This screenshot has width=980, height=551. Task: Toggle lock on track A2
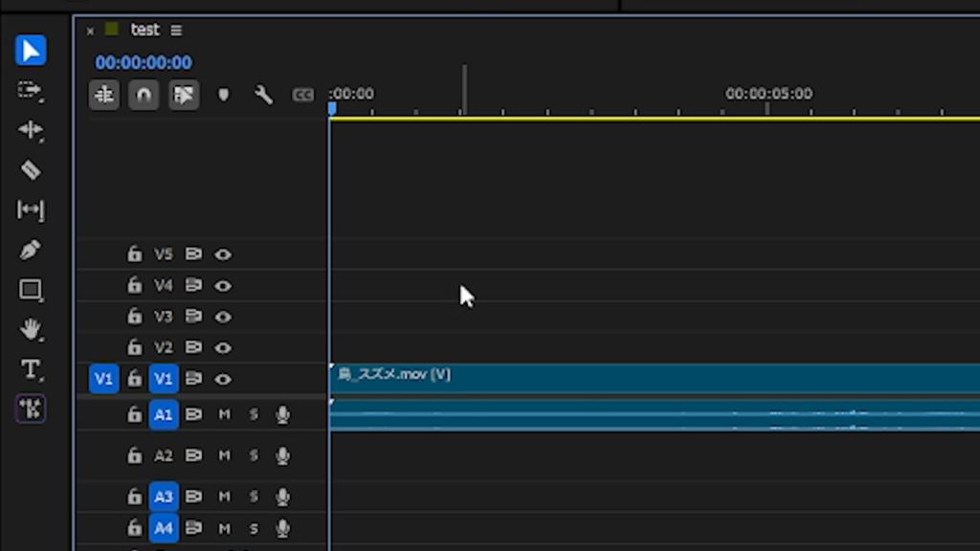coord(134,455)
